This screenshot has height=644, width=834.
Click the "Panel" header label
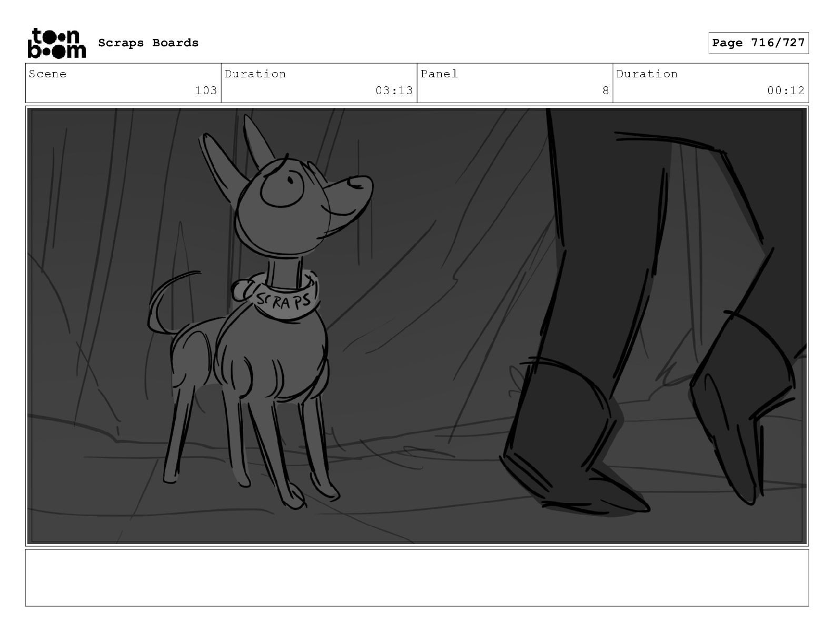click(439, 74)
